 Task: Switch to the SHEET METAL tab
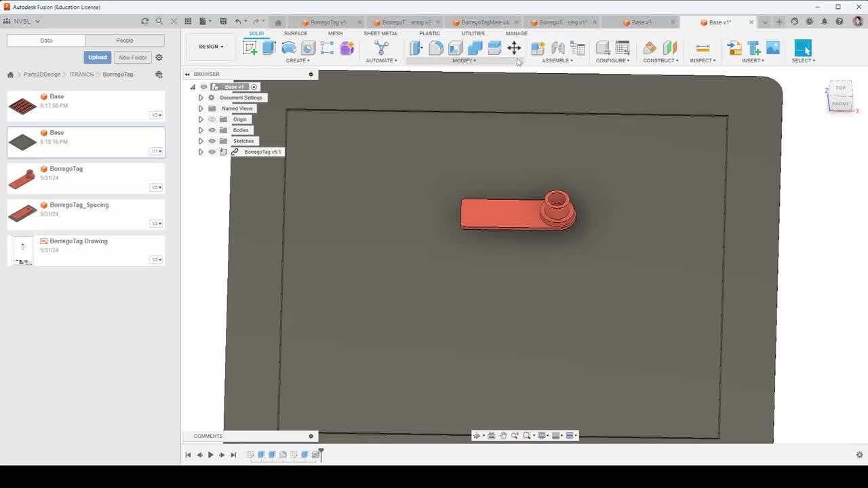click(x=380, y=33)
